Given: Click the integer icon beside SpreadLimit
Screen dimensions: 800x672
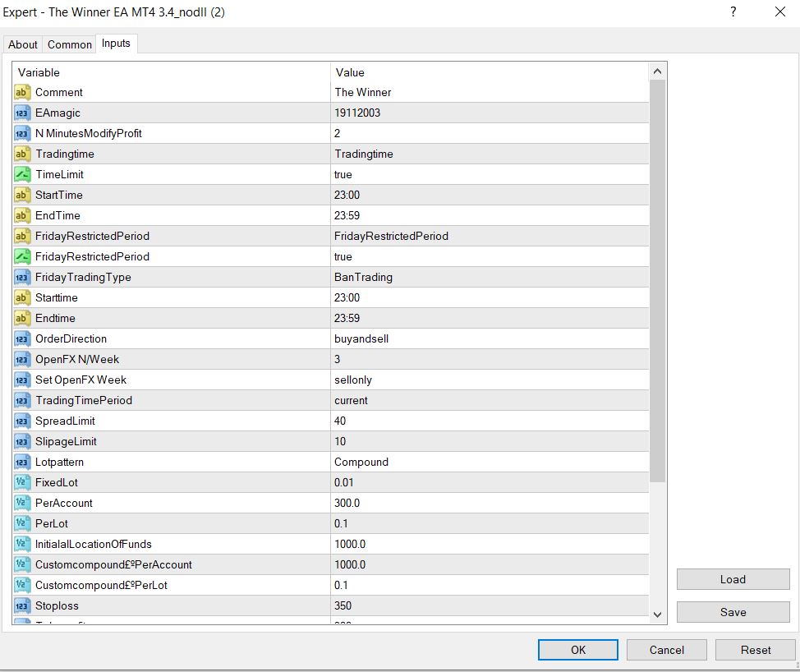Looking at the screenshot, I should pyautogui.click(x=22, y=421).
